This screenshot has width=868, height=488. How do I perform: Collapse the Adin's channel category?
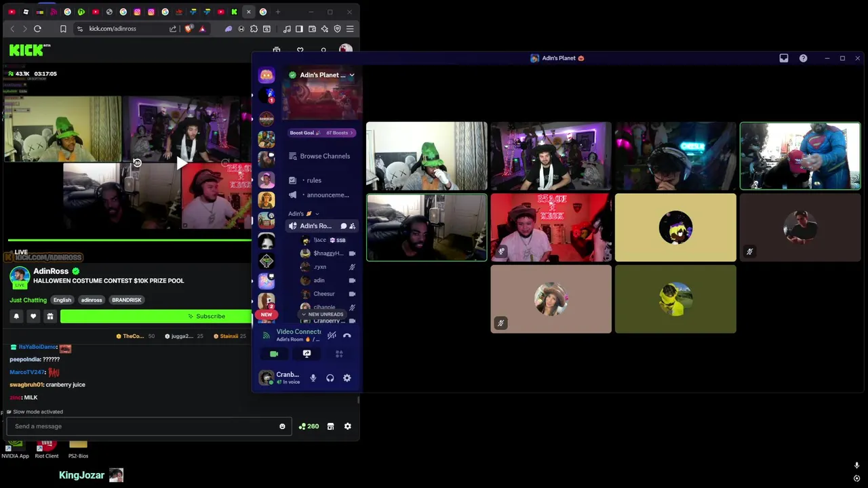tap(303, 213)
